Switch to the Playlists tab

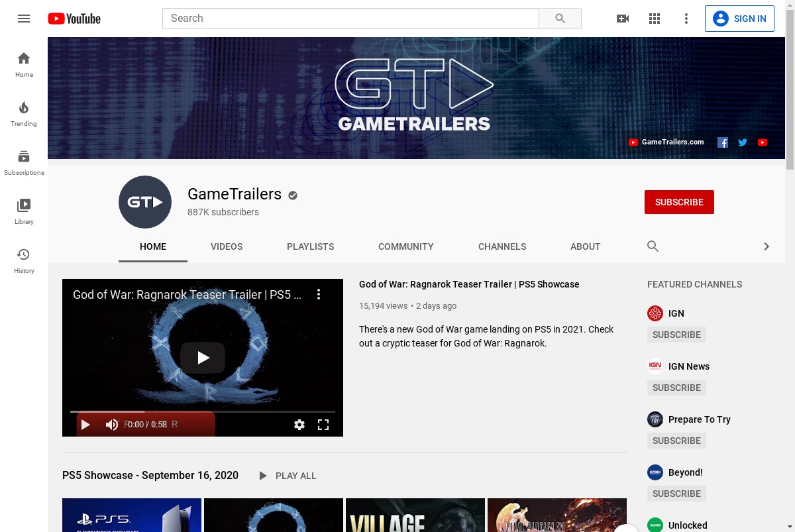(x=310, y=246)
